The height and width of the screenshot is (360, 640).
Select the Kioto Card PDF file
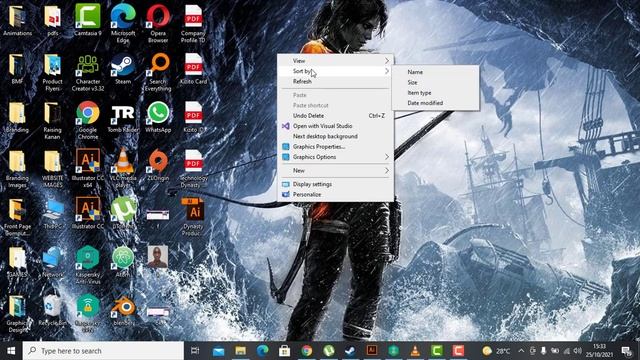coord(193,69)
